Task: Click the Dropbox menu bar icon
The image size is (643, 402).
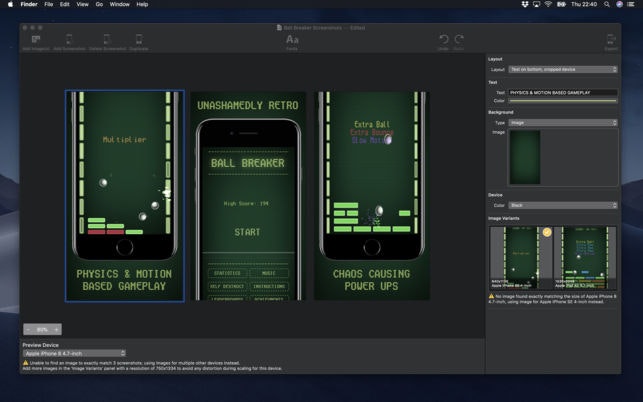Action: pos(524,4)
